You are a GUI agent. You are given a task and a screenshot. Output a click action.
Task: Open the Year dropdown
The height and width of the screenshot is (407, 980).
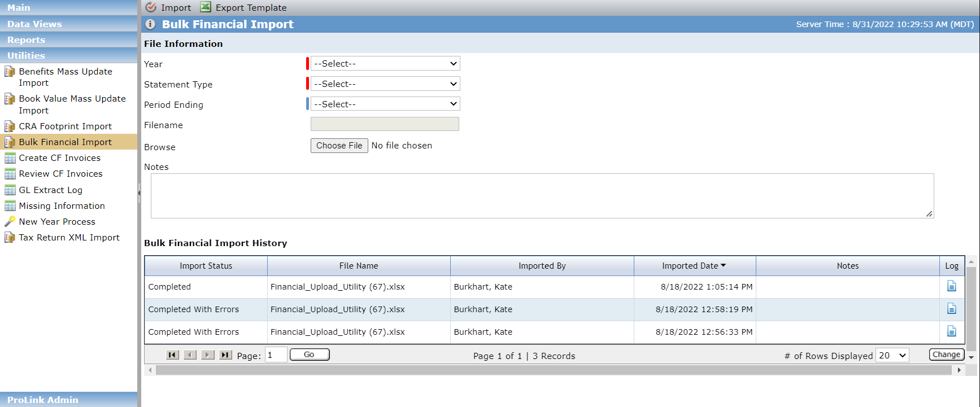pos(385,64)
